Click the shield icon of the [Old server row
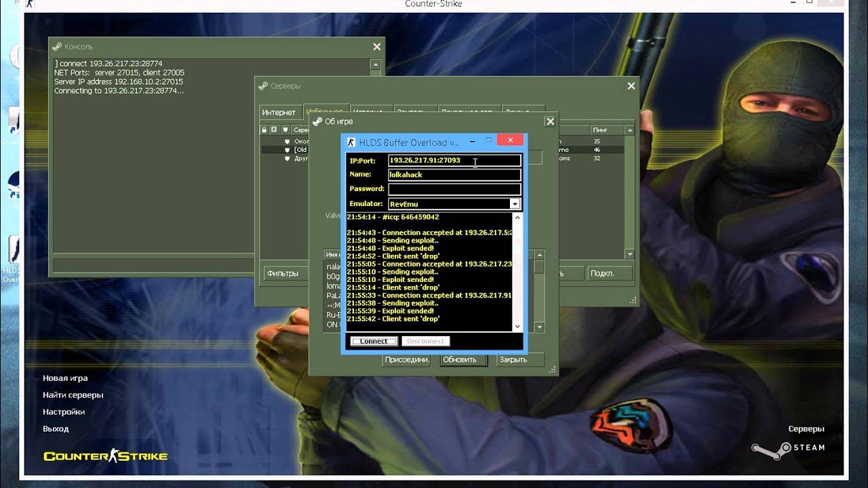The image size is (868, 488). click(287, 149)
